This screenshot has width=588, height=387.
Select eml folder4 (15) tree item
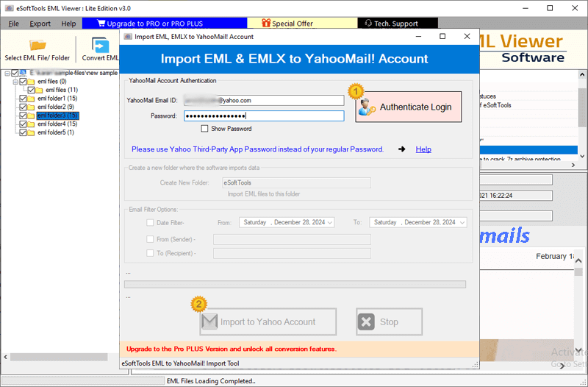point(57,124)
